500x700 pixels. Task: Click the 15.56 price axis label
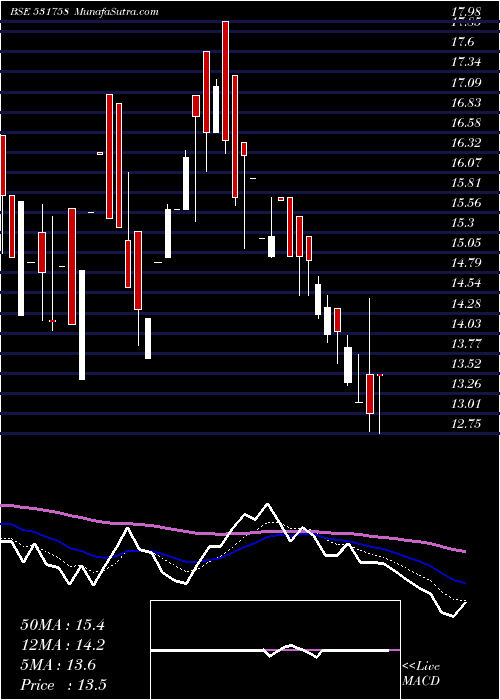pyautogui.click(x=467, y=203)
